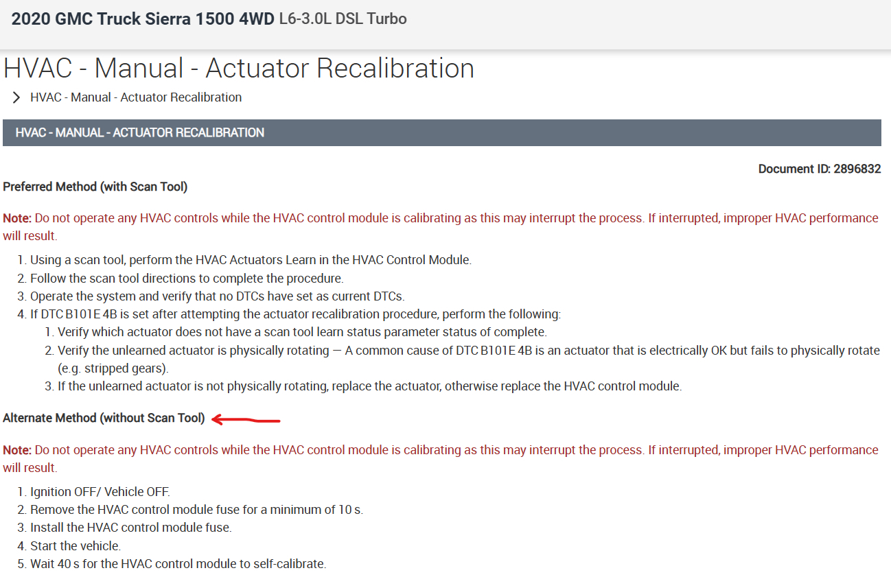Screen dimensions: 891x588
Task: Select the gray 'HVAC - MANUAL - ACTUATOR RECALIBRATION' section bar
Action: [x=442, y=132]
